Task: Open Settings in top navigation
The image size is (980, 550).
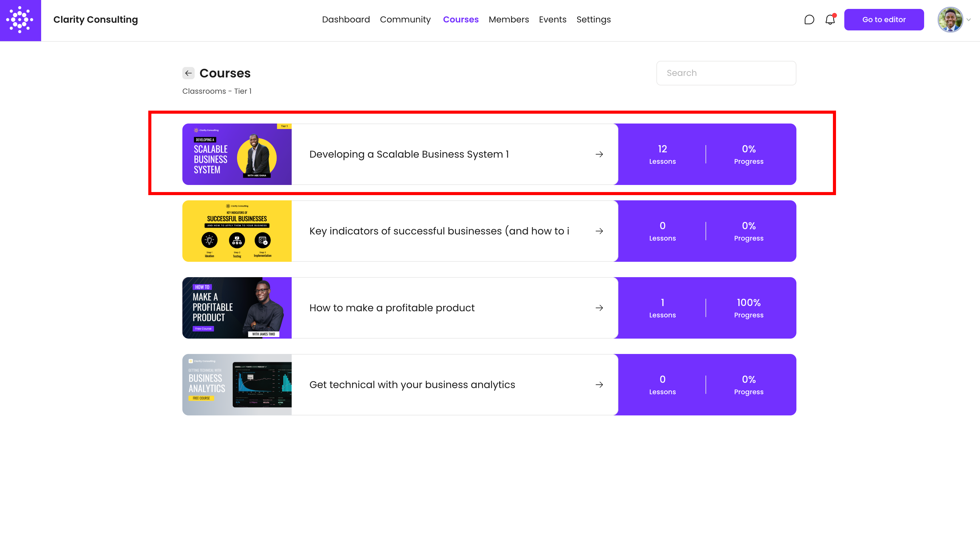Action: pyautogui.click(x=593, y=19)
